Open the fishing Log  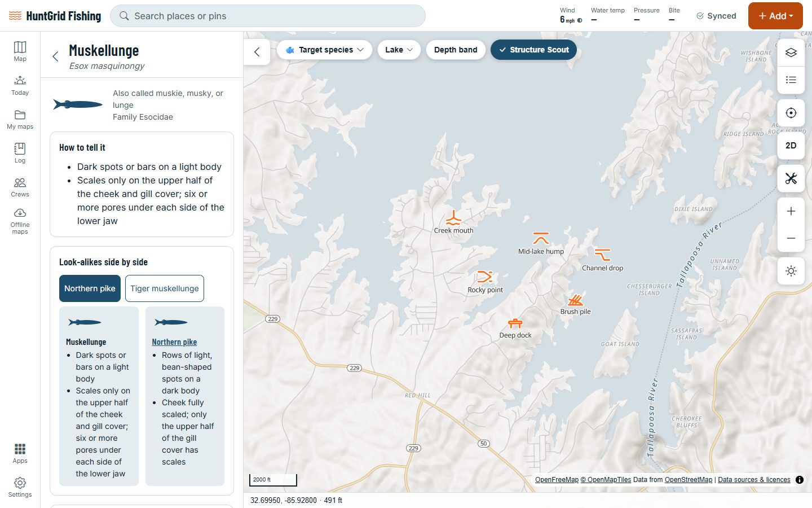[x=20, y=153]
